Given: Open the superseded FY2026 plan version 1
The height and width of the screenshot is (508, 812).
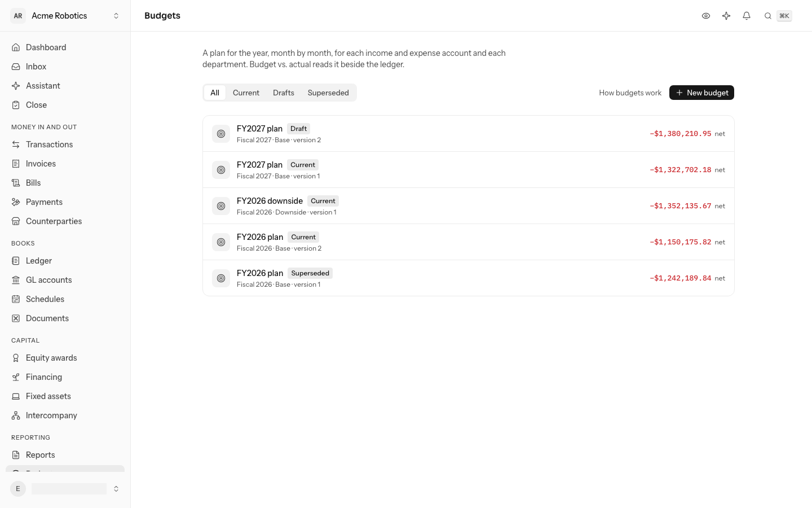Looking at the screenshot, I should pos(469,278).
